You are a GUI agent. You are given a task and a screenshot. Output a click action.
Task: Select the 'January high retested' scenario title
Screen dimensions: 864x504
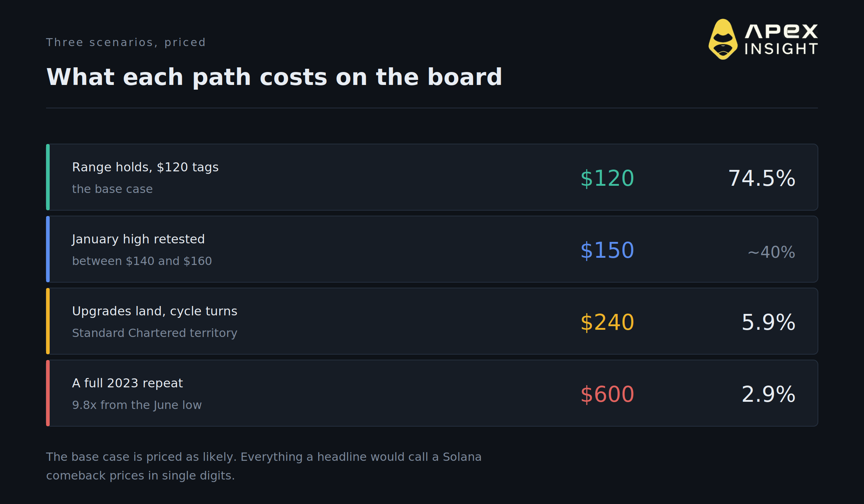click(x=138, y=239)
